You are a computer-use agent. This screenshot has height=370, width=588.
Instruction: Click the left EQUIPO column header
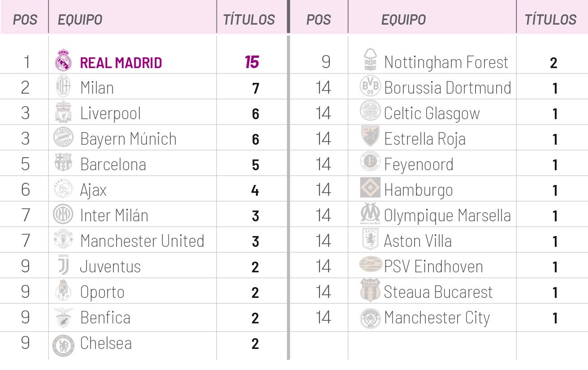80,20
